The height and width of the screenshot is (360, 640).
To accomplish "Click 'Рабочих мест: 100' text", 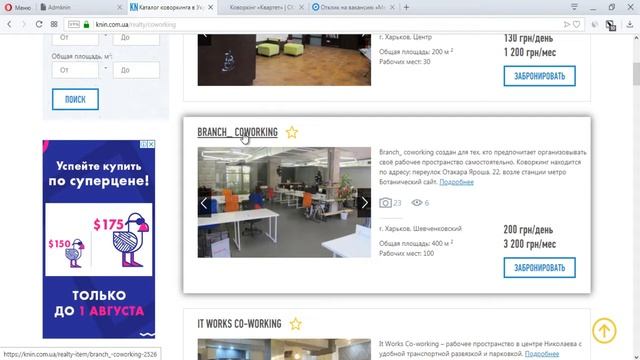I will point(407,253).
